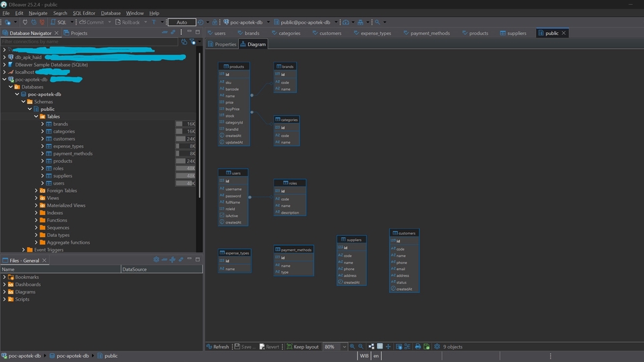The width and height of the screenshot is (644, 362).
Task: Expand the Foreign Tables folder
Action: [36, 191]
